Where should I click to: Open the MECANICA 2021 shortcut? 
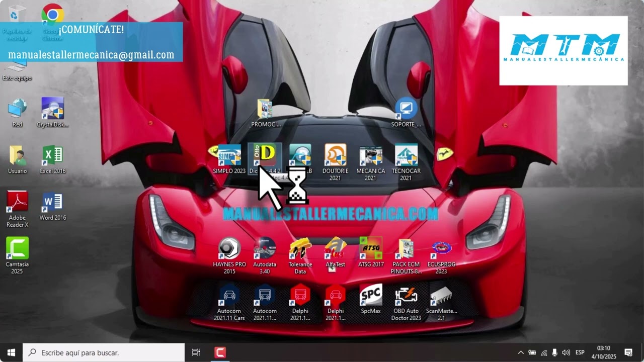pos(370,162)
